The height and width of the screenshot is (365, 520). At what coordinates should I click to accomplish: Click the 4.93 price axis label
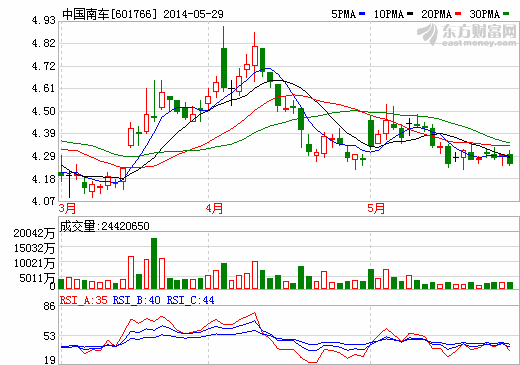tap(44, 21)
